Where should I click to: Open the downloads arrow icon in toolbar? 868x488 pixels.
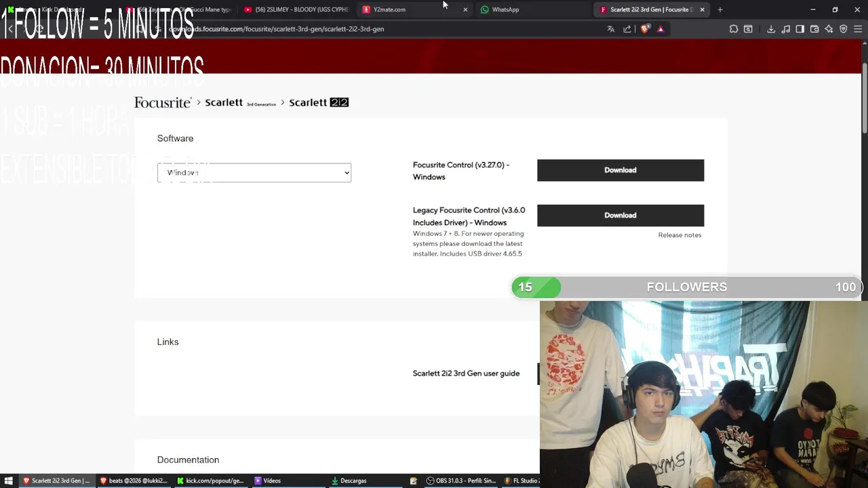[x=771, y=29]
